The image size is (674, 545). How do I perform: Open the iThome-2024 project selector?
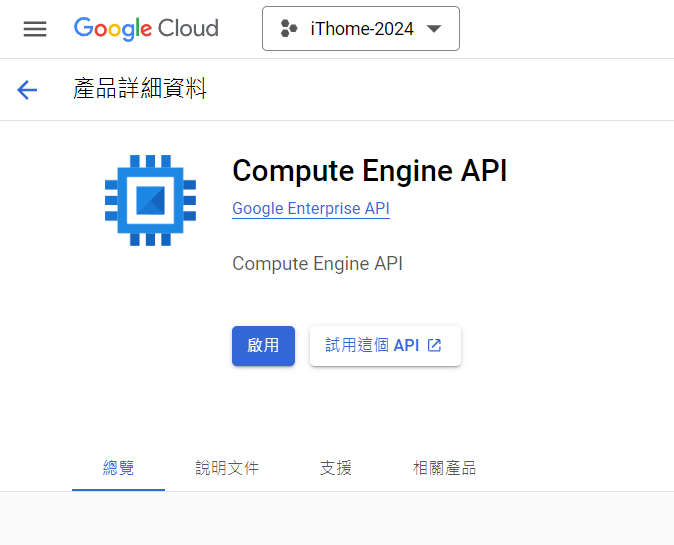(x=361, y=28)
